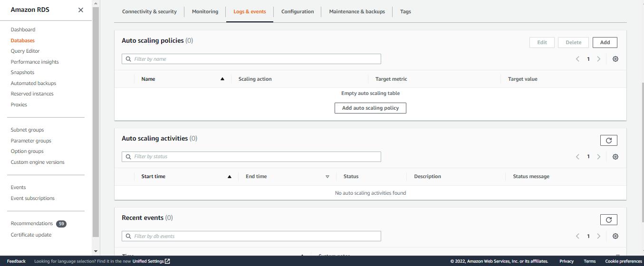Go to previous page of auto scaling activities
The width and height of the screenshot is (644, 266).
tap(577, 157)
